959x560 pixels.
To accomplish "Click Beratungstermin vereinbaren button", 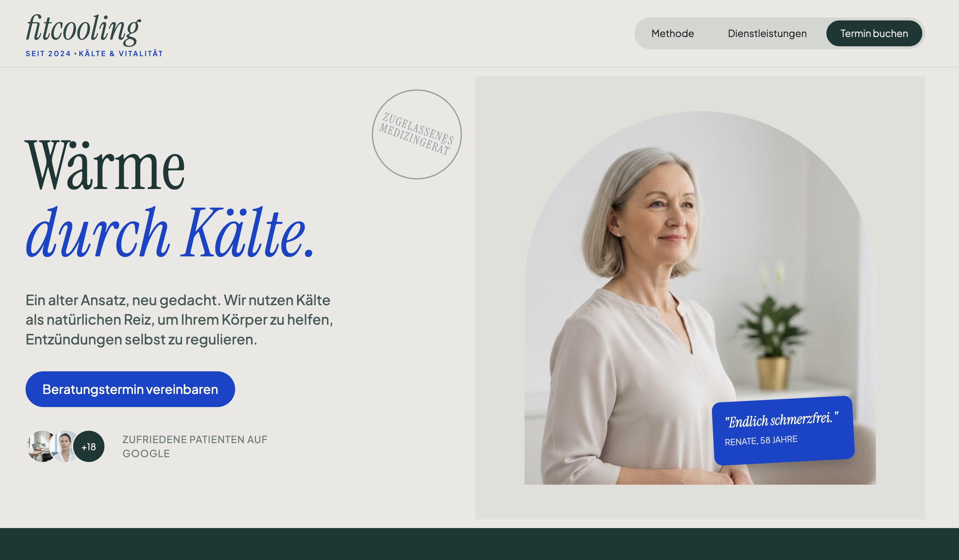I will coord(130,389).
